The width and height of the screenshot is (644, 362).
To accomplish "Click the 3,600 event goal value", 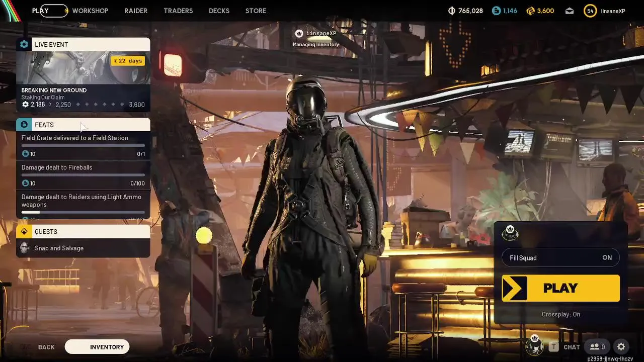I will [137, 105].
